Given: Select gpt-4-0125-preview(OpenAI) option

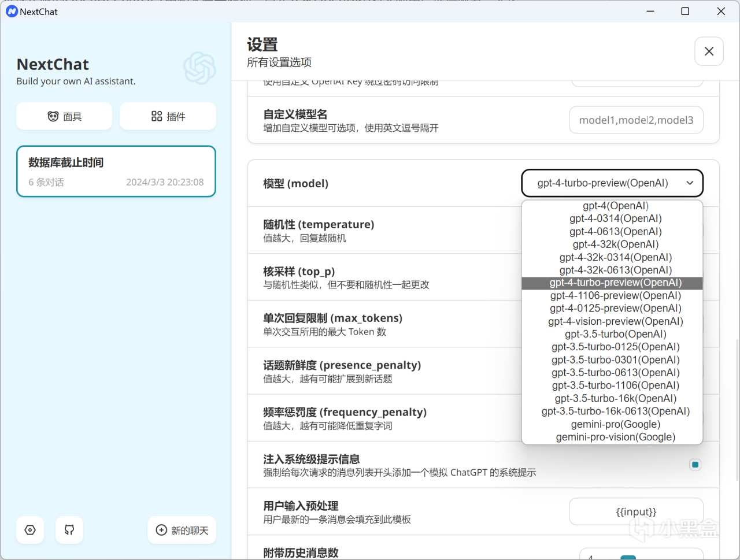Looking at the screenshot, I should (612, 308).
